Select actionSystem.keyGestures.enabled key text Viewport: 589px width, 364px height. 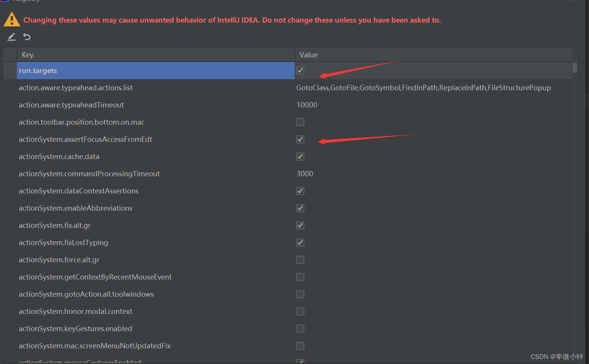tap(75, 328)
